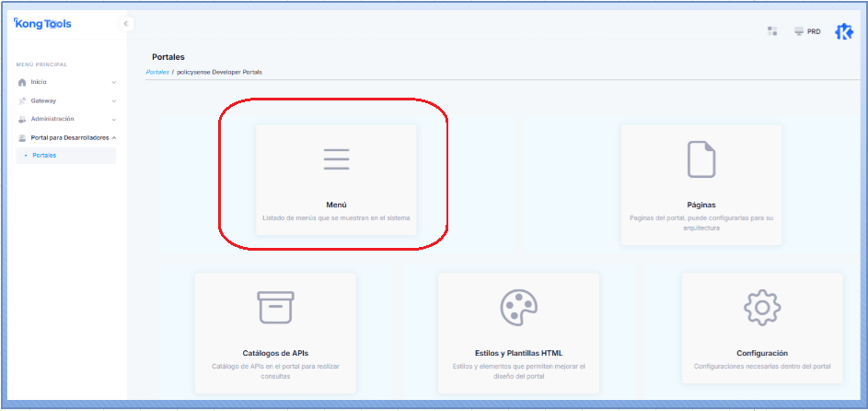868x411 pixels.
Task: Open the Gateway sidebar menu item
Action: [43, 100]
